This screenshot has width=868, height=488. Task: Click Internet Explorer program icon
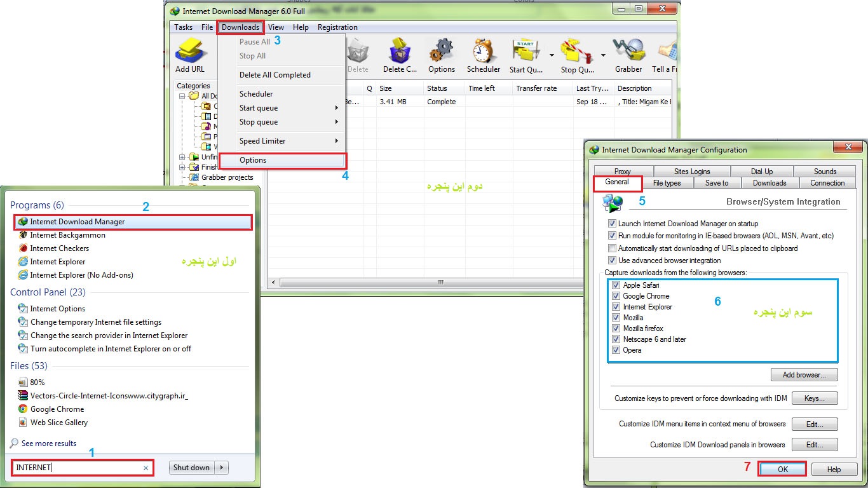pyautogui.click(x=24, y=262)
